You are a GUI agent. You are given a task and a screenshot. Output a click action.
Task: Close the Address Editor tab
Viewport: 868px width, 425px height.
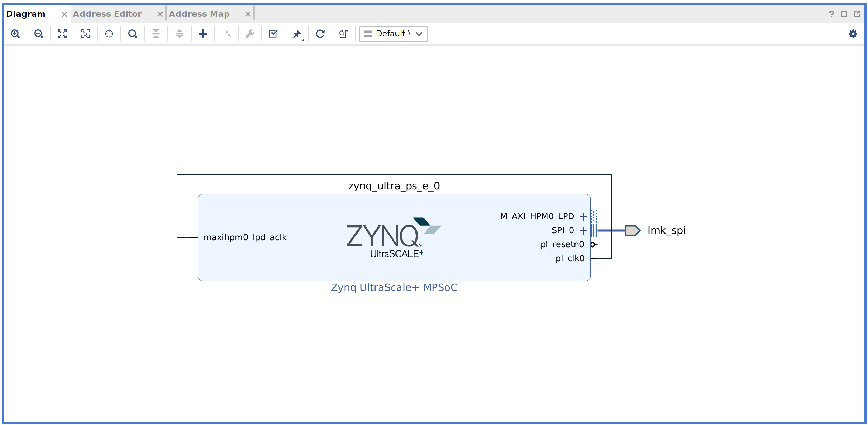click(x=160, y=14)
